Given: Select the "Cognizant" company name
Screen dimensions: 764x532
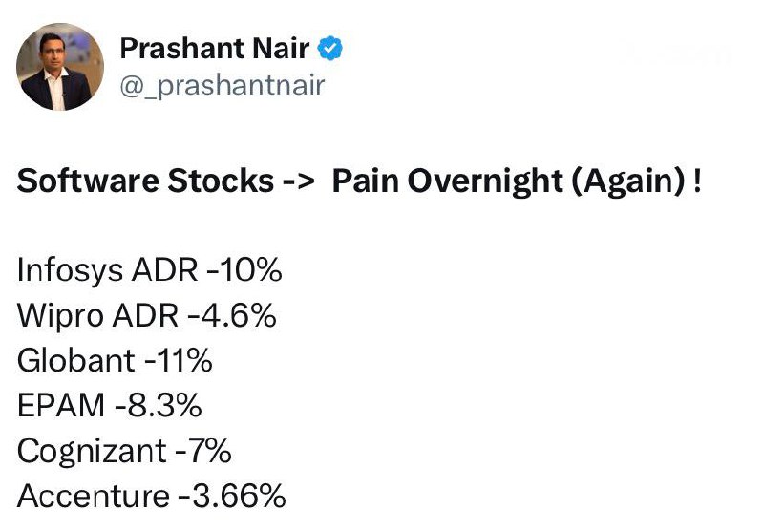Looking at the screenshot, I should pyautogui.click(x=94, y=450).
